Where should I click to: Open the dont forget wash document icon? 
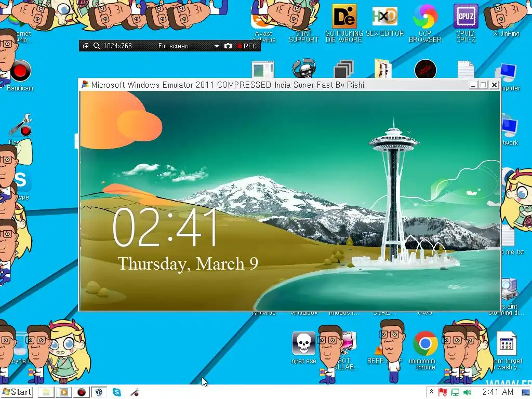click(507, 350)
